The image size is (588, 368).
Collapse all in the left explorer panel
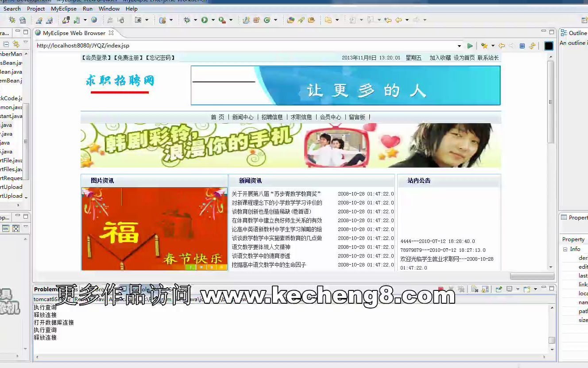click(x=6, y=44)
